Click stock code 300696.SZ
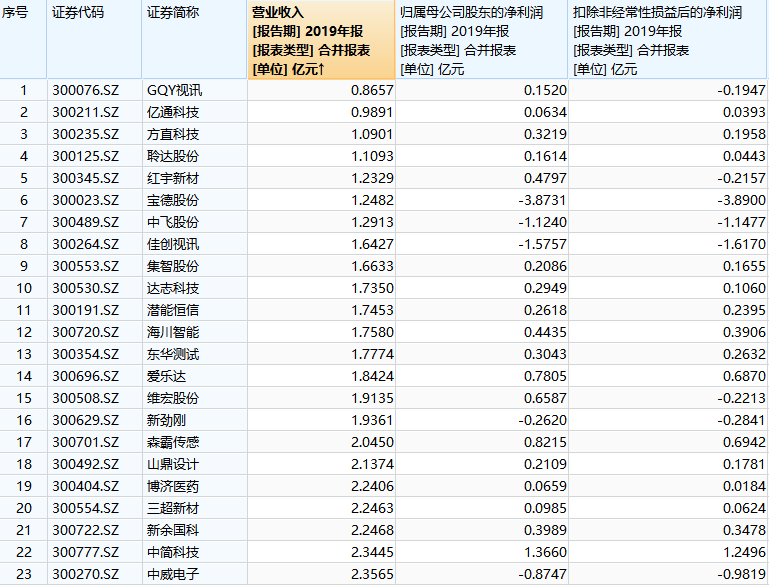 [86, 377]
